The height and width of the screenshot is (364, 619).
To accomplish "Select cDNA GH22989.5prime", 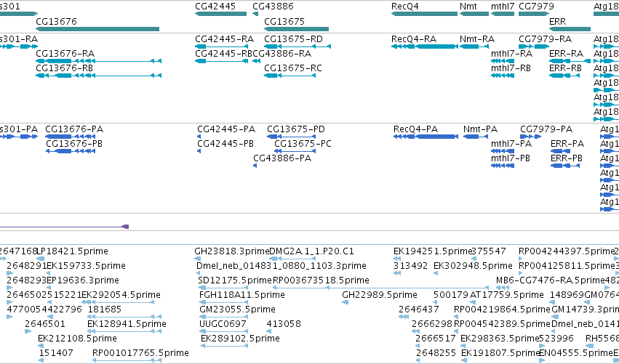I will click(380, 294).
